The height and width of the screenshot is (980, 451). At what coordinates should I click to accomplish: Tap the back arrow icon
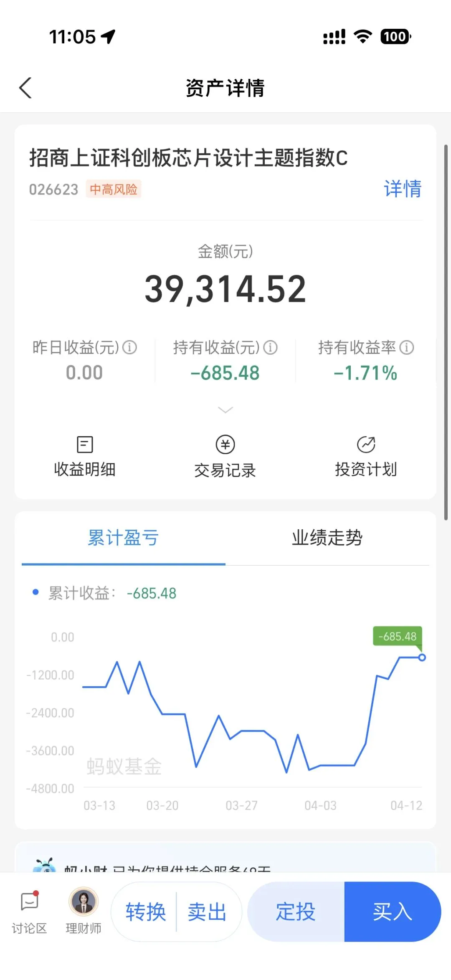coord(25,88)
